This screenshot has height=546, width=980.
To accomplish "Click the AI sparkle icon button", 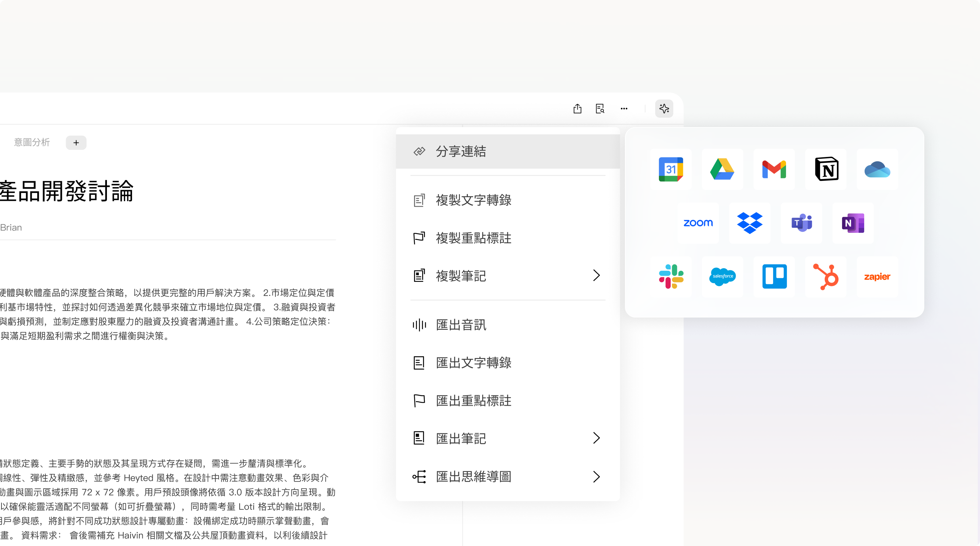I will 664,109.
